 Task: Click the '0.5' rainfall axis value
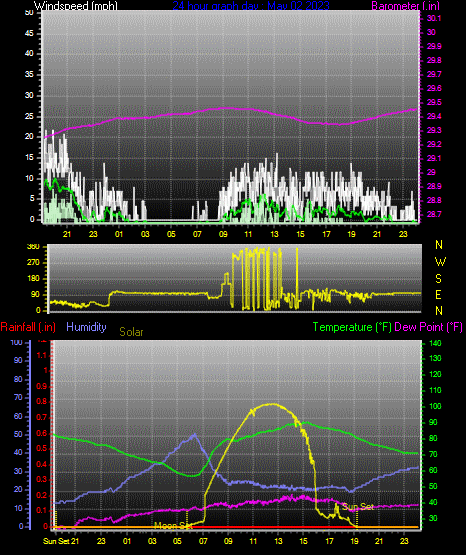42,448
